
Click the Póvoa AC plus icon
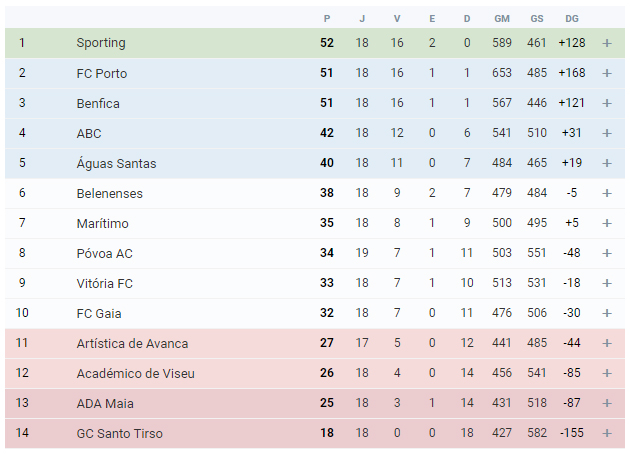[607, 253]
